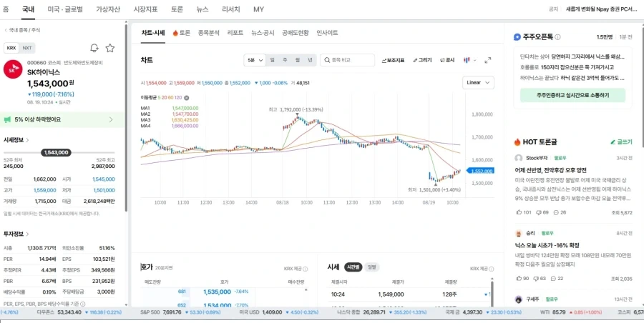
Task: Follow Stock부자 with 팔로우 link
Action: 560,158
